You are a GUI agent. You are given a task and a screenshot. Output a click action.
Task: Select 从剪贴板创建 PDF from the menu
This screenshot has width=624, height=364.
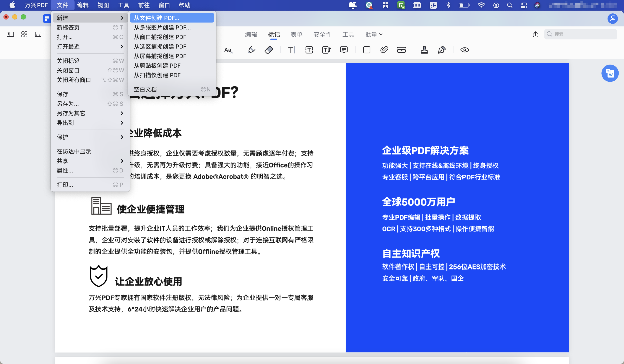[157, 66]
